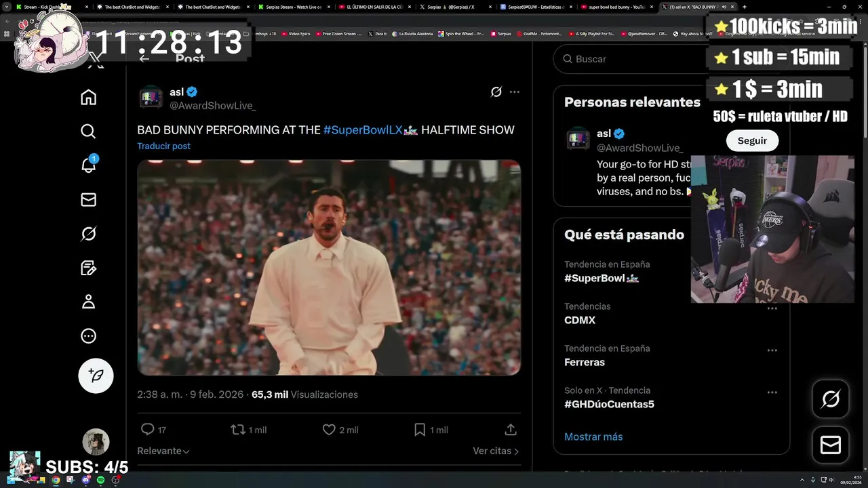Open the floating messages envelope button
Image resolution: width=868 pixels, height=488 pixels.
(831, 445)
